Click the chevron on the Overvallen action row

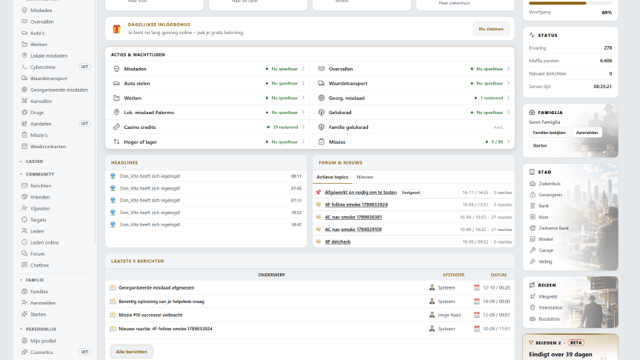tap(508, 69)
